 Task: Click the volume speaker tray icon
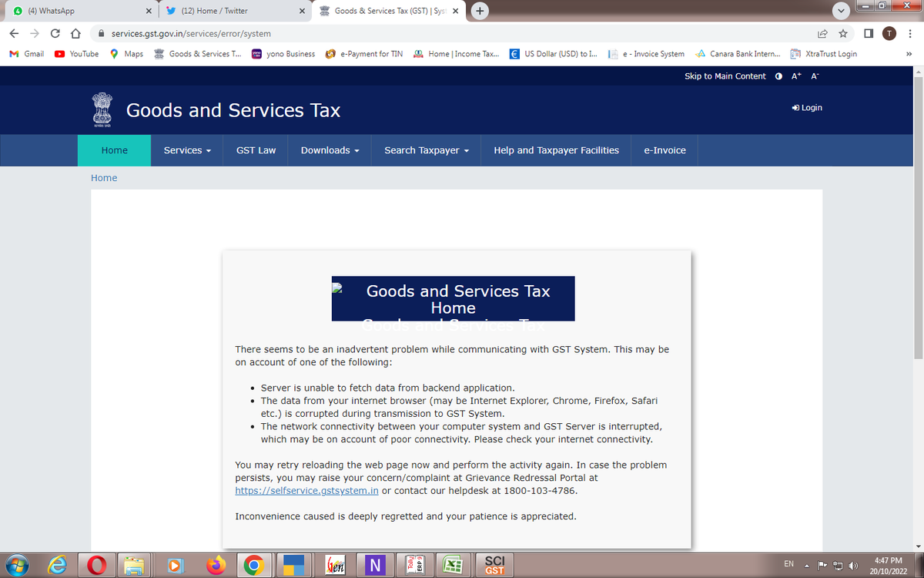pyautogui.click(x=853, y=565)
